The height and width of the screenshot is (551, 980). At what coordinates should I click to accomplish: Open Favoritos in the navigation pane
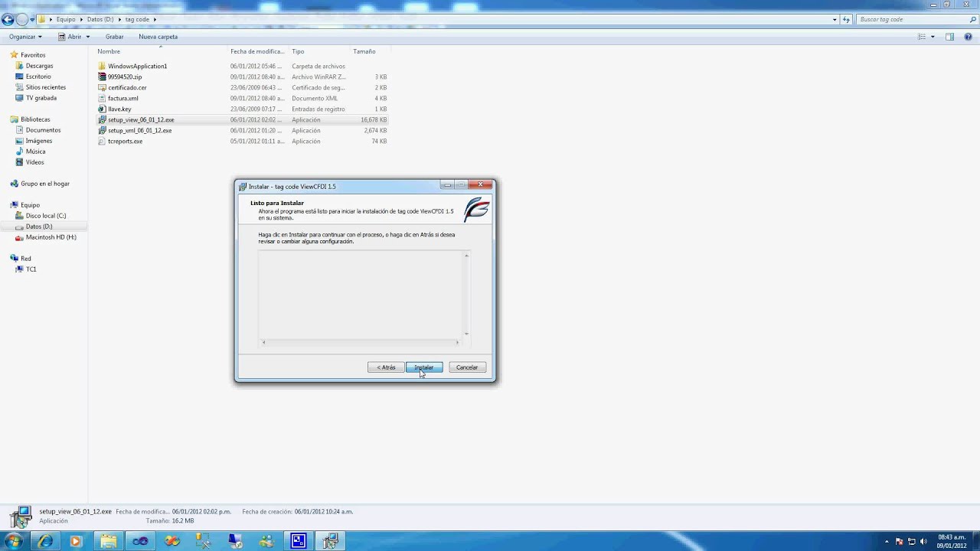[x=33, y=55]
